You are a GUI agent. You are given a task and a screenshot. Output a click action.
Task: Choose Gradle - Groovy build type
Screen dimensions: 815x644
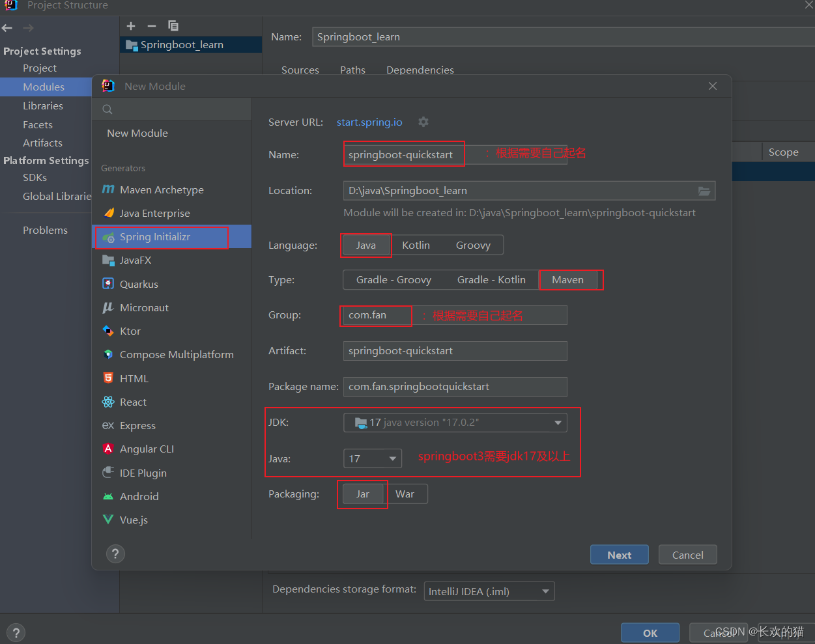click(x=393, y=280)
